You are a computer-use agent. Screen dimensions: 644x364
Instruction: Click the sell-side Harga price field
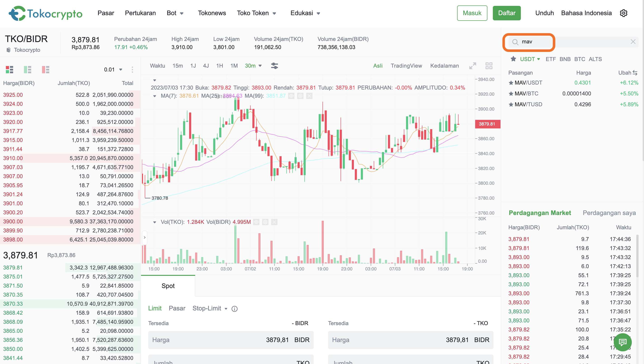[411, 340]
